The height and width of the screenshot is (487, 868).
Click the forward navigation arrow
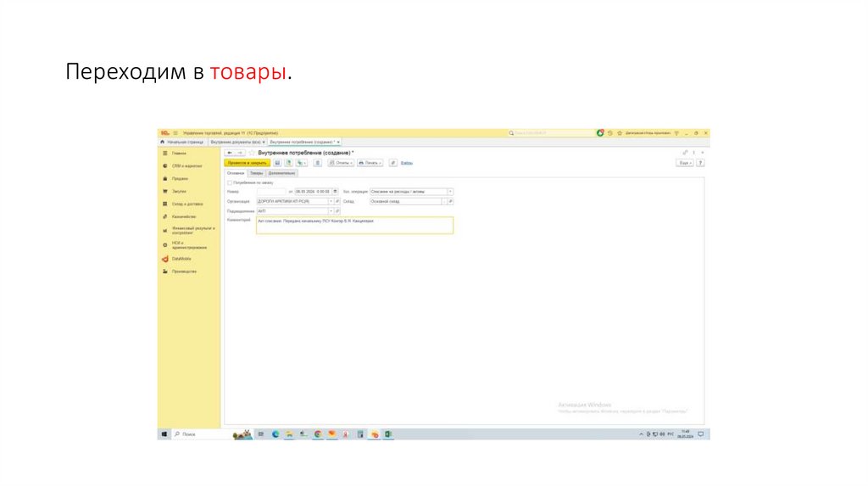pyautogui.click(x=240, y=153)
